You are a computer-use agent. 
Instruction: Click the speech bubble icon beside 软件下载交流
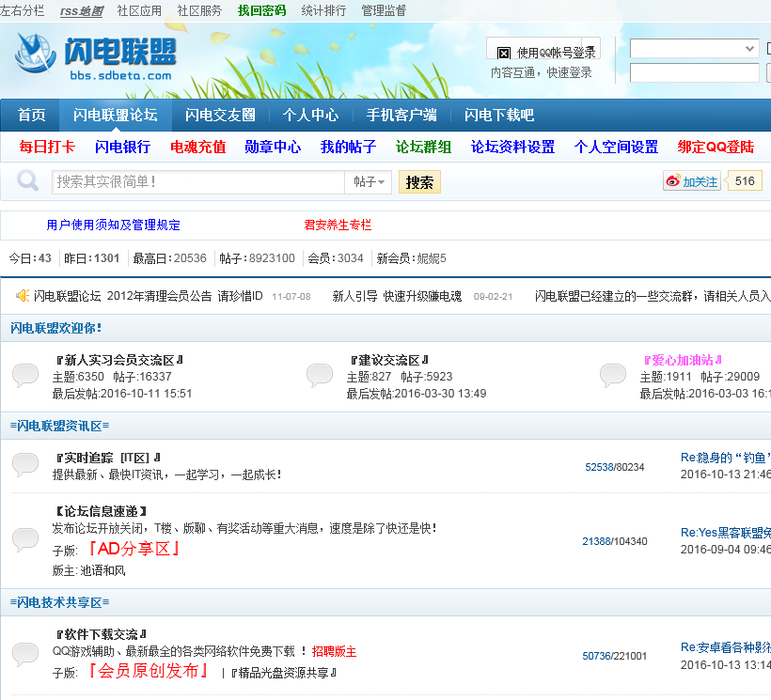[x=25, y=654]
